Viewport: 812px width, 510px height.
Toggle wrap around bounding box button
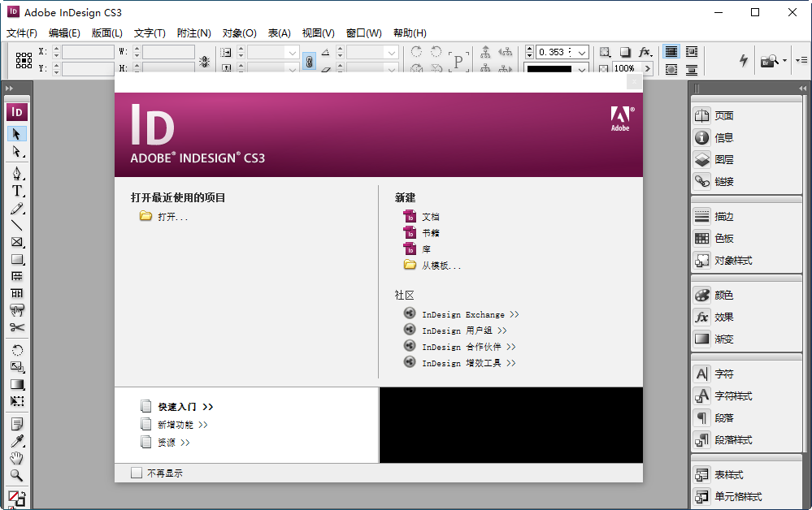click(692, 52)
